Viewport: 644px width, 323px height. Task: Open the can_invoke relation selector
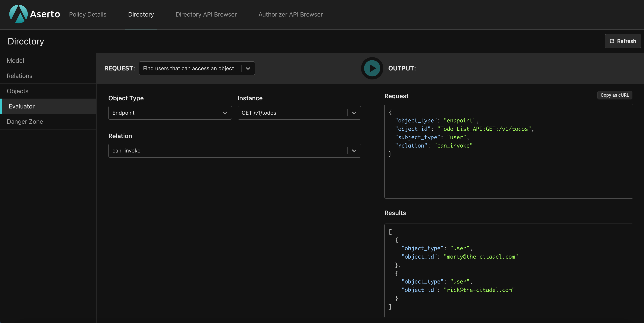point(234,151)
